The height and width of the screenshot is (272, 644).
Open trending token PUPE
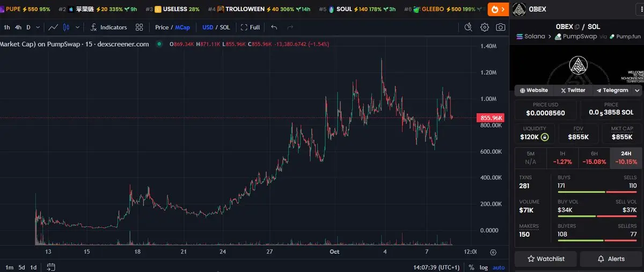(26, 9)
